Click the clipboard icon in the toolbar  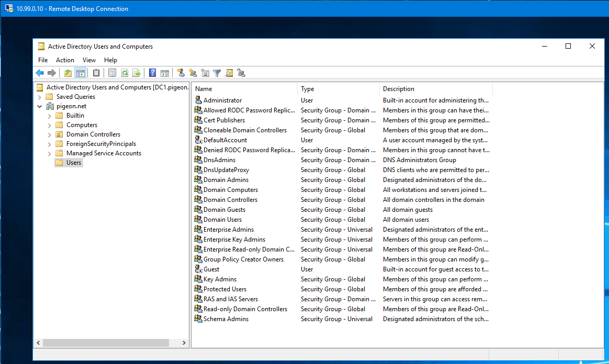coord(96,73)
